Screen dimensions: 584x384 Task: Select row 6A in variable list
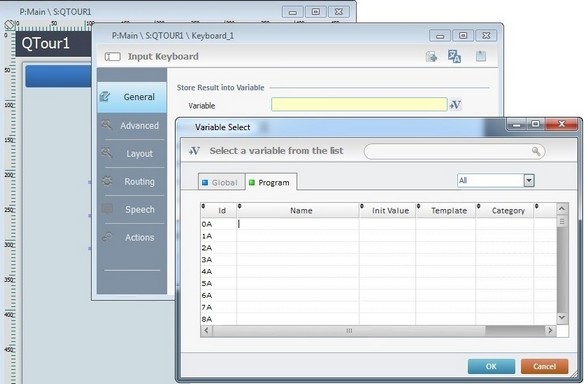coord(378,295)
